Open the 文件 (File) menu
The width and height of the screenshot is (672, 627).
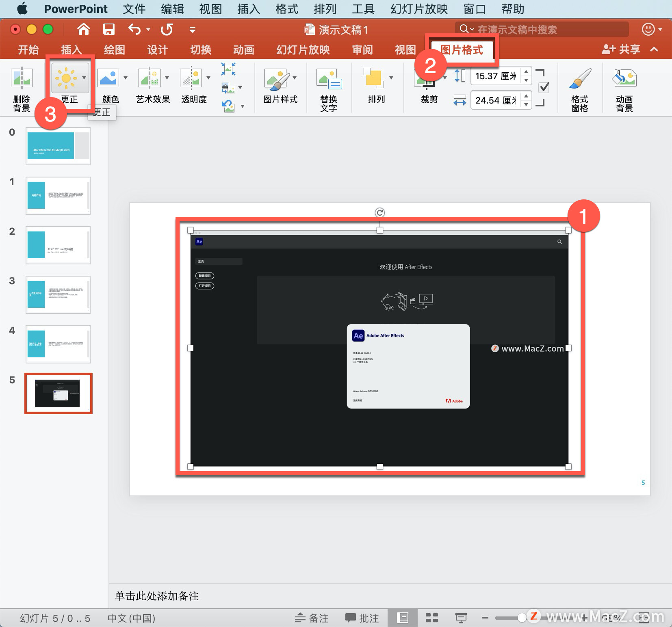point(134,9)
